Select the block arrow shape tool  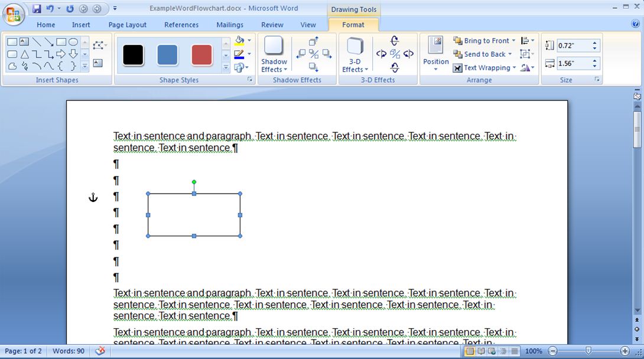tap(60, 54)
